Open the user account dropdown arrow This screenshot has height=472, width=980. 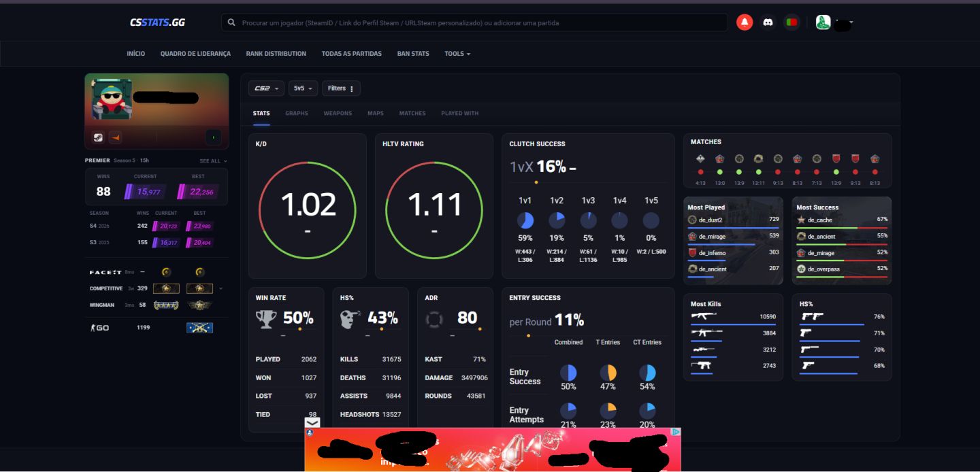click(851, 22)
